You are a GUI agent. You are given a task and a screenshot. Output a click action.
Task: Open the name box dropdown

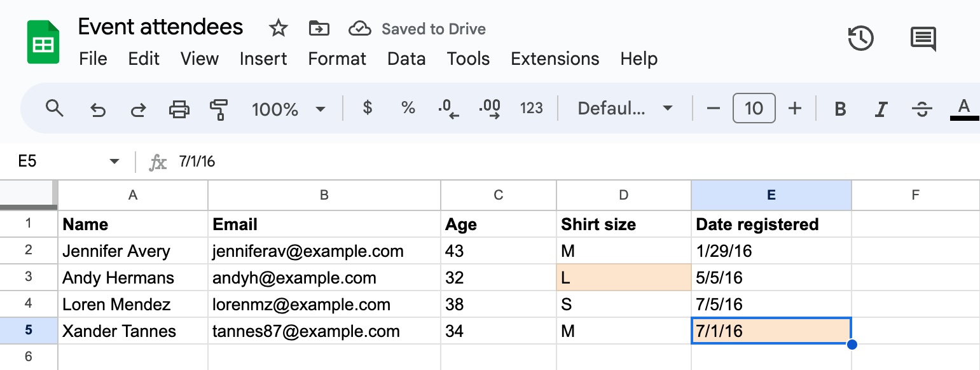pos(113,161)
